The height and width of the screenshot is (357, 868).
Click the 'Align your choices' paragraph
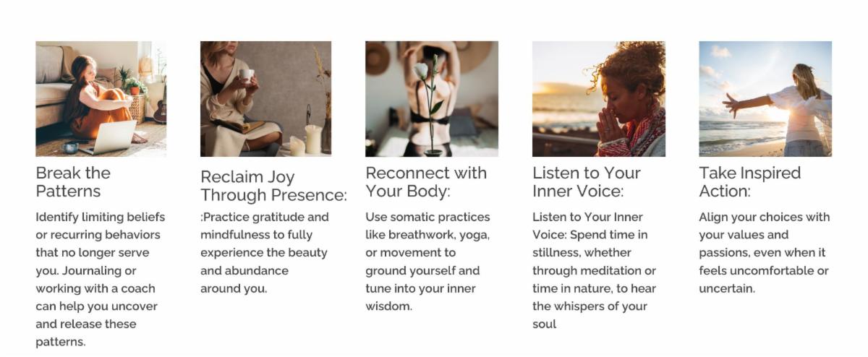coord(765,252)
